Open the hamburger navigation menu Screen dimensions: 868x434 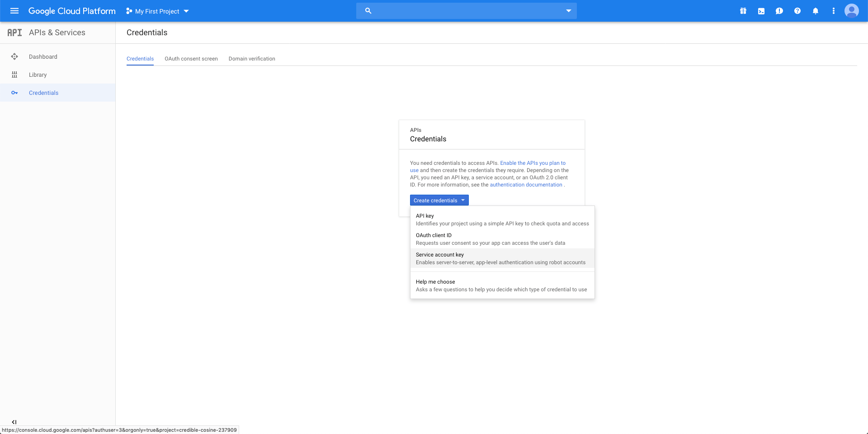pyautogui.click(x=14, y=11)
